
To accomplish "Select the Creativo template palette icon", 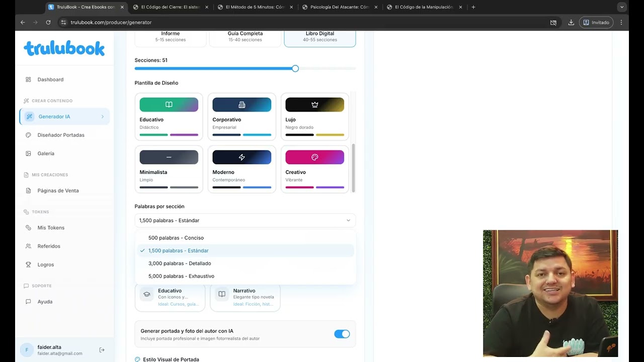I will [315, 157].
